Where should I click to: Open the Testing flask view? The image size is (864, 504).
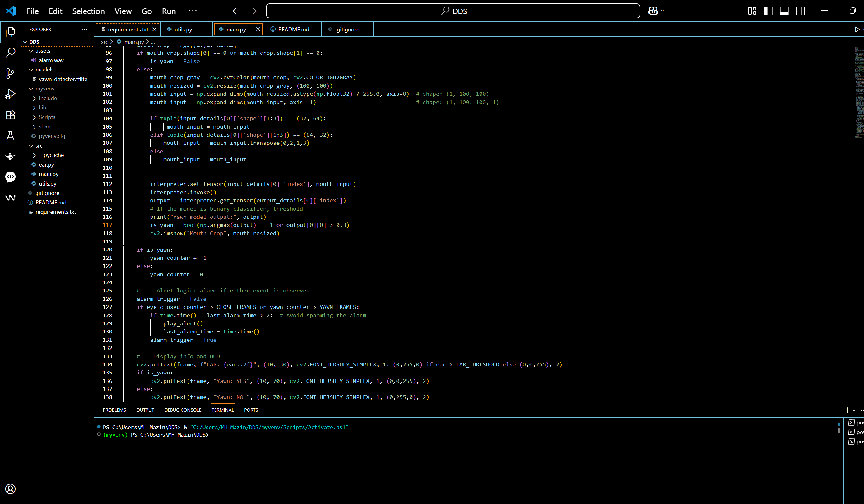coord(10,136)
